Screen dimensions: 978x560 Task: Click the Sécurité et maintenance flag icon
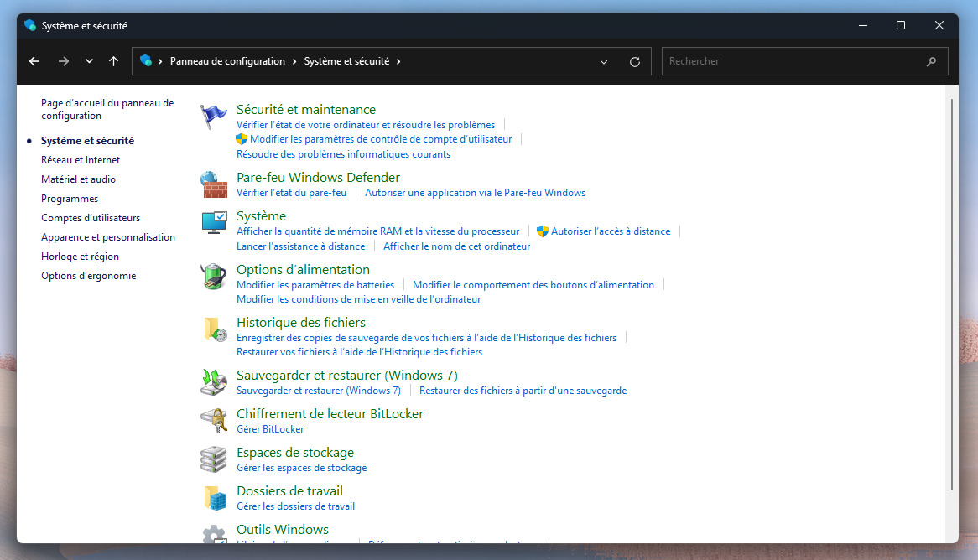click(x=214, y=117)
